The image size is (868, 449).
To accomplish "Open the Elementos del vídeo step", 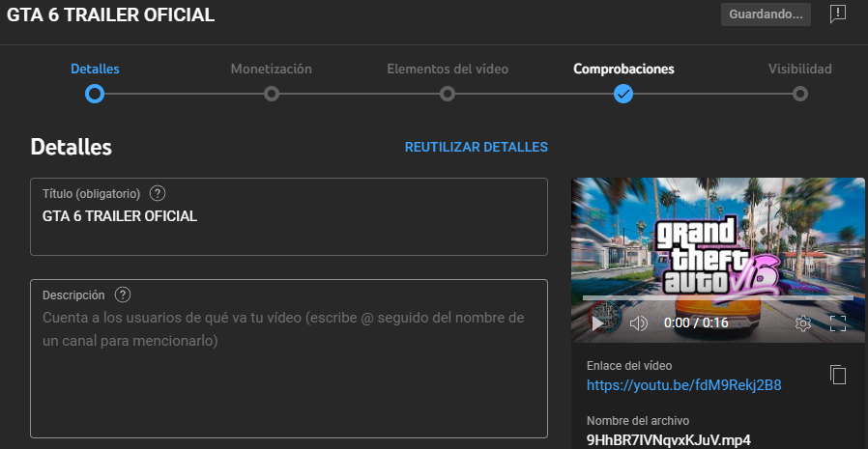I will click(448, 70).
